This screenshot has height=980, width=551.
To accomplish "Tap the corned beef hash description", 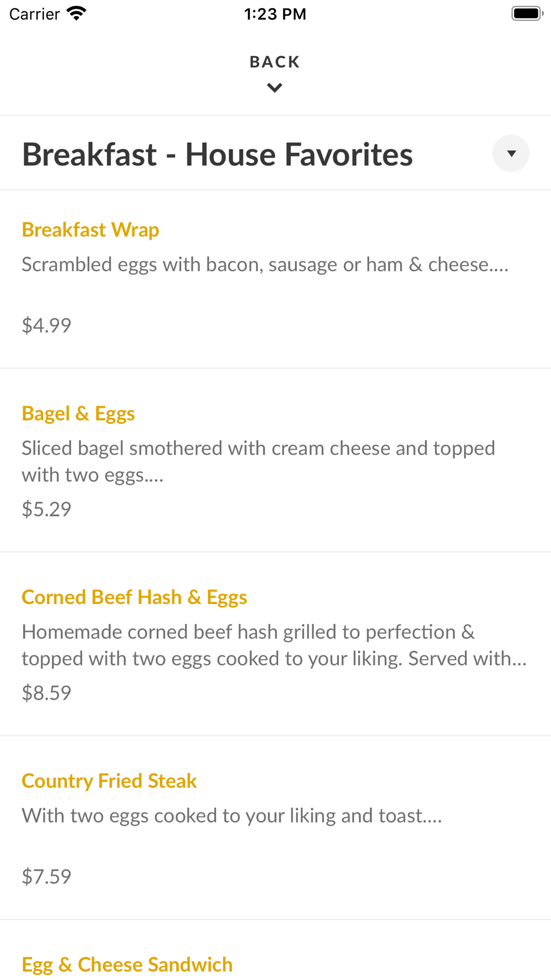I will point(274,645).
